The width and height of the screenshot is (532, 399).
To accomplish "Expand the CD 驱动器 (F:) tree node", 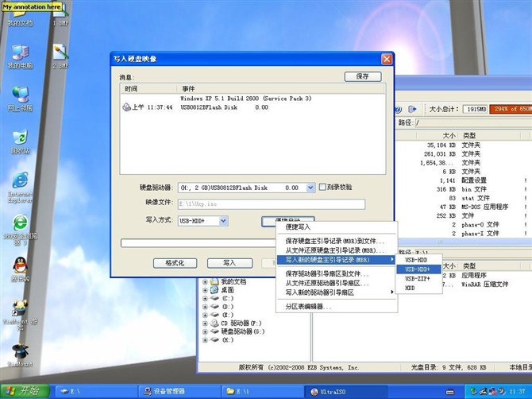I will coord(206,323).
